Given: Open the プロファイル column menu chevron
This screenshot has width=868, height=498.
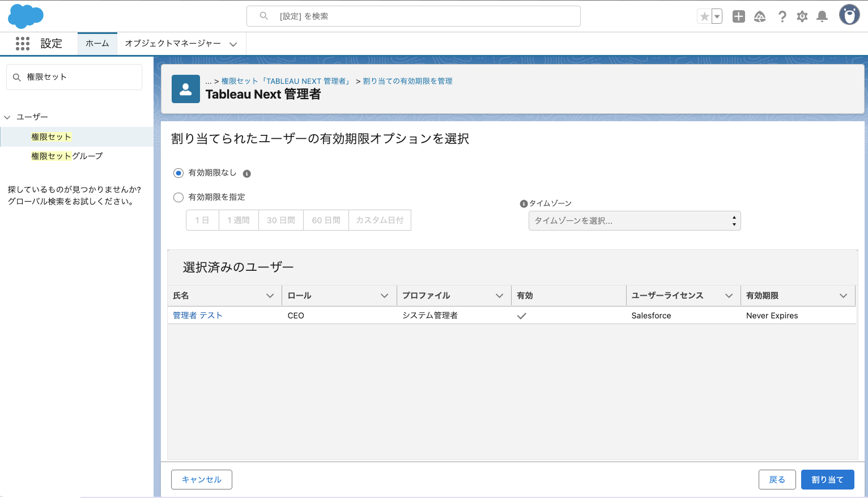Looking at the screenshot, I should point(500,296).
